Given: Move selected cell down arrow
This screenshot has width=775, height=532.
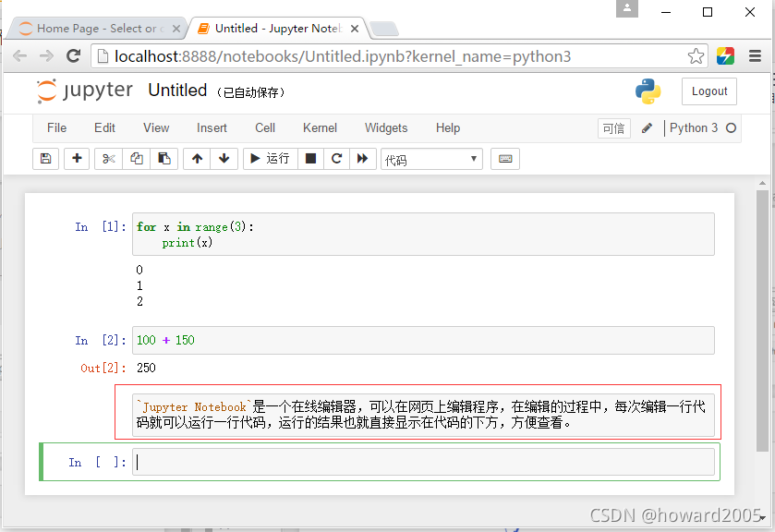Looking at the screenshot, I should 224,159.
